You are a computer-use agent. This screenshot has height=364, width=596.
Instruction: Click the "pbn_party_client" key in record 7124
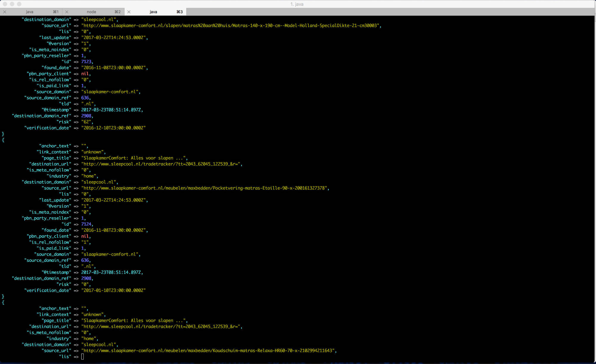[x=49, y=236]
